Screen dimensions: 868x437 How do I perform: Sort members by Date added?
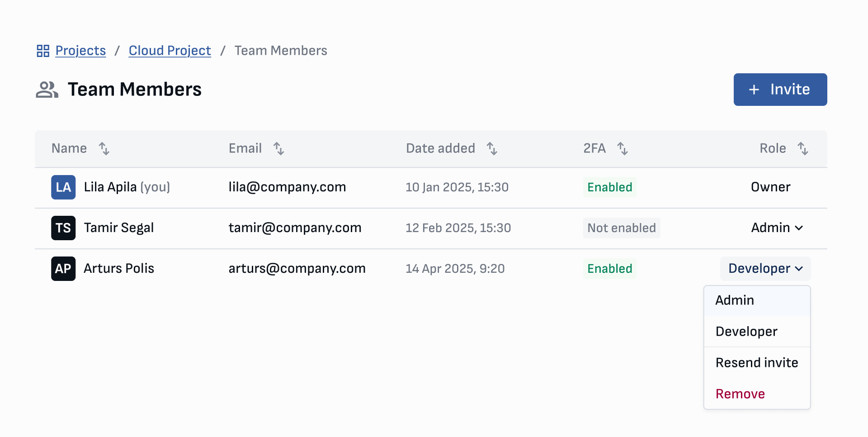(492, 148)
